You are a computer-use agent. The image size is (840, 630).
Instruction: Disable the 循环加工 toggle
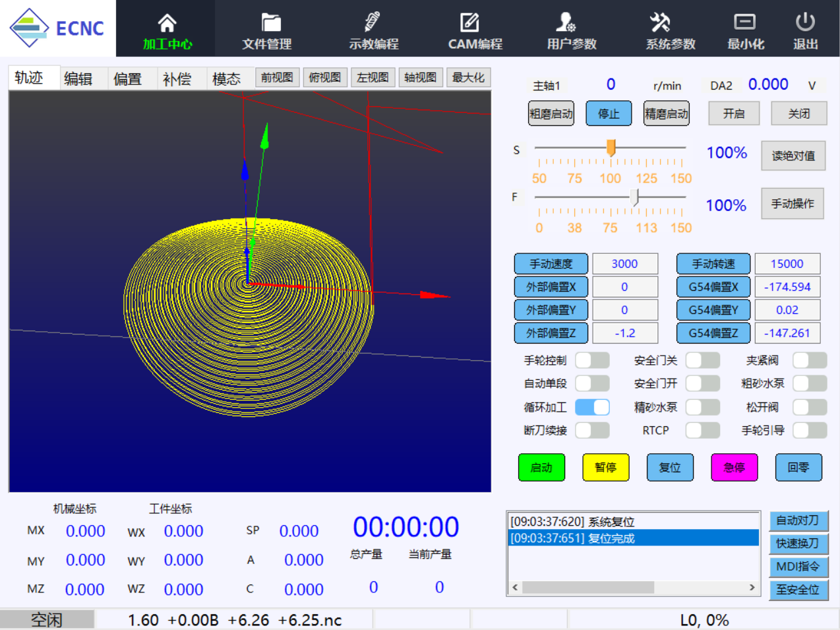(592, 407)
